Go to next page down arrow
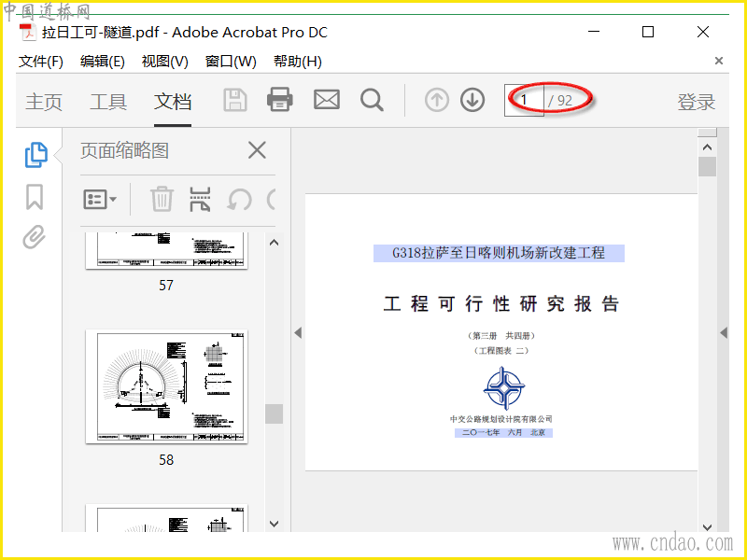747x560 pixels. (472, 101)
